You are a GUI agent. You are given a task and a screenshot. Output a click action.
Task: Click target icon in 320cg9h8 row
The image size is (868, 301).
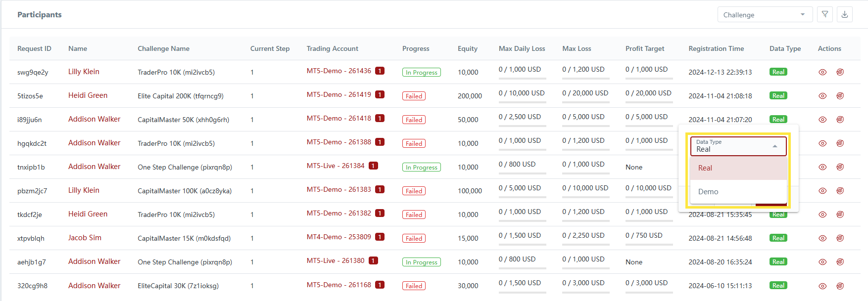point(840,286)
